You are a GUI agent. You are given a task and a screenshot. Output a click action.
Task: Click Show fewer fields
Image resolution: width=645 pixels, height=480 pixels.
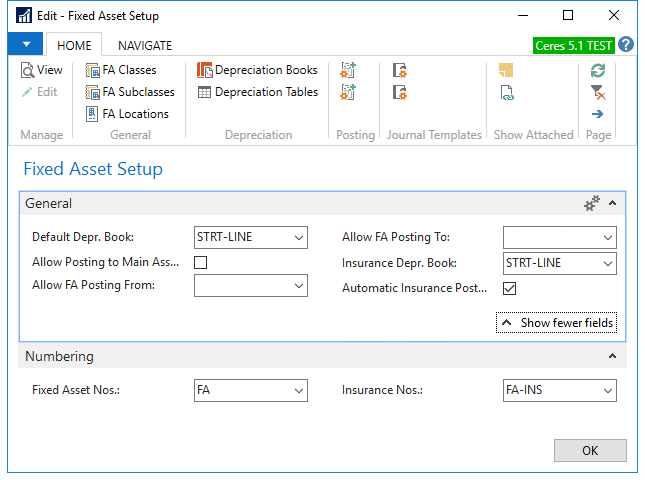[557, 323]
